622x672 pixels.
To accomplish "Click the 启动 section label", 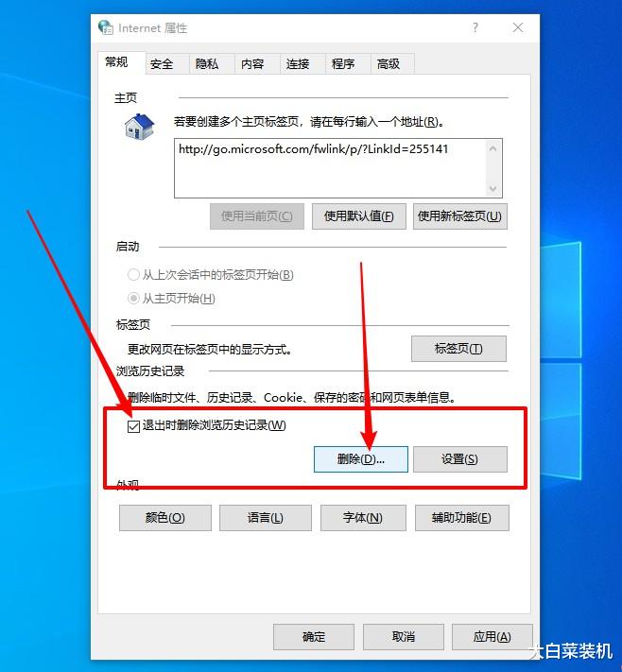I will tap(128, 247).
